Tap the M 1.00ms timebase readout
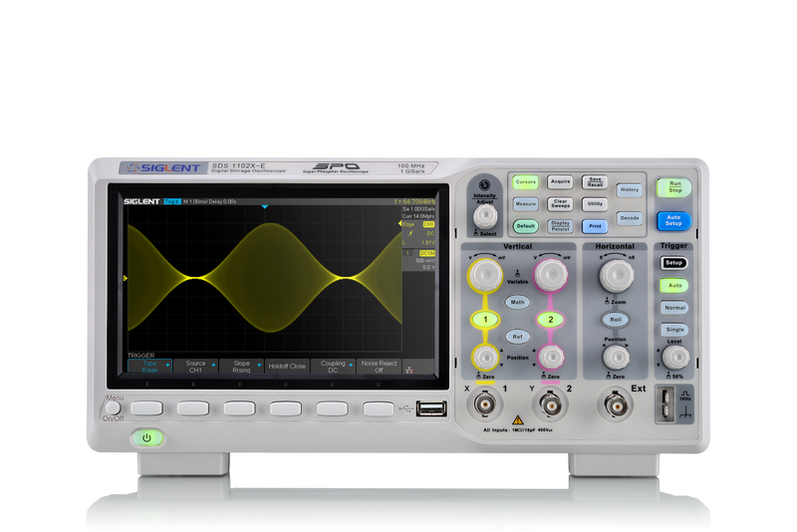The width and height of the screenshot is (797, 532). pos(195,201)
